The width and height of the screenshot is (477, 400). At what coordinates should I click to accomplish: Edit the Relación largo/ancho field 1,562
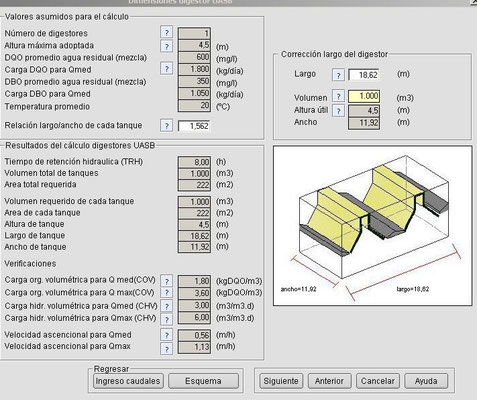pyautogui.click(x=194, y=126)
